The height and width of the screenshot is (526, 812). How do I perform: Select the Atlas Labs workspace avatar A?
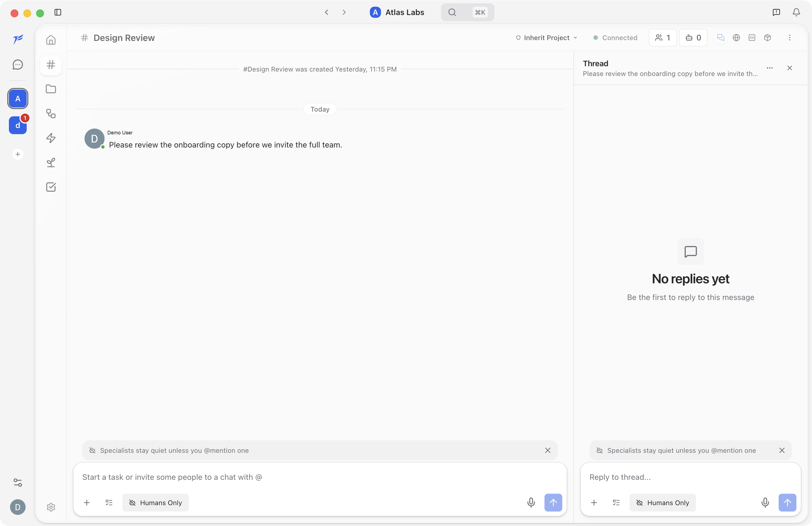pos(18,99)
